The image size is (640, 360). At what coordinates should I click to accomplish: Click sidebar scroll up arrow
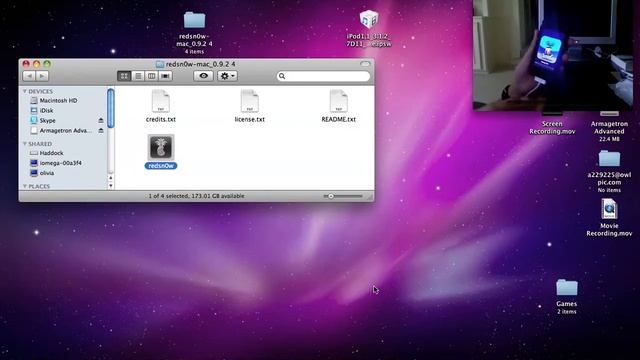click(111, 178)
